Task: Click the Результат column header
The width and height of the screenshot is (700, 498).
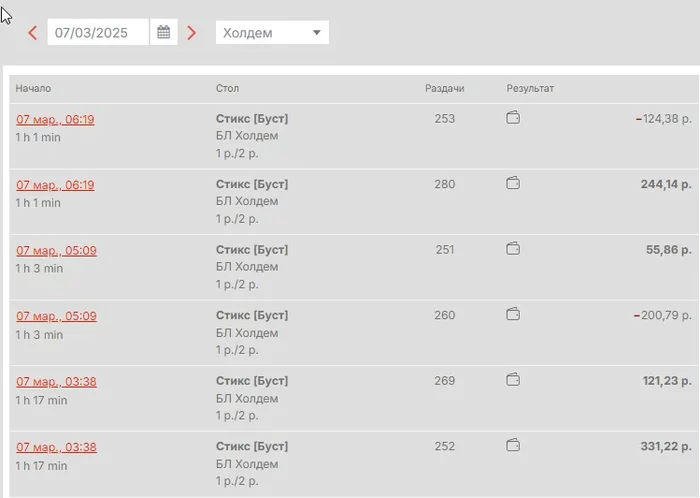Action: [530, 88]
